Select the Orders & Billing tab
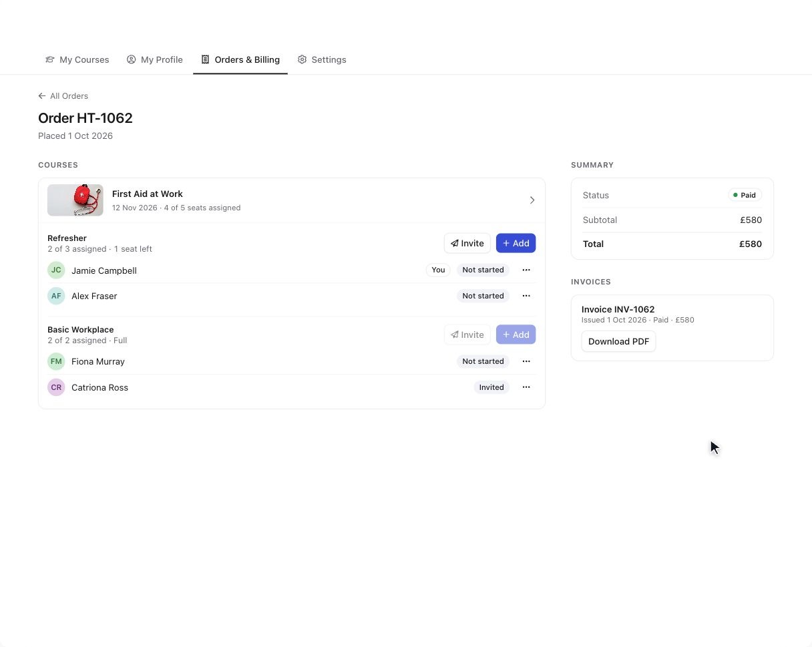The height and width of the screenshot is (647, 812). (x=240, y=59)
